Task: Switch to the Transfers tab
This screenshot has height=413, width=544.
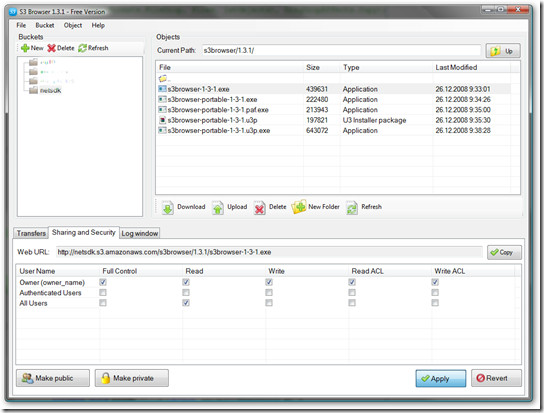Action: [31, 233]
